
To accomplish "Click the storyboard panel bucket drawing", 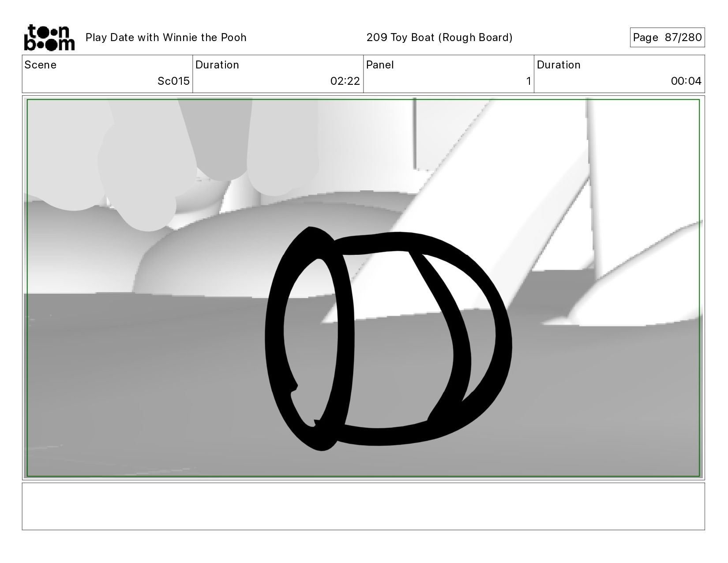I will (388, 339).
